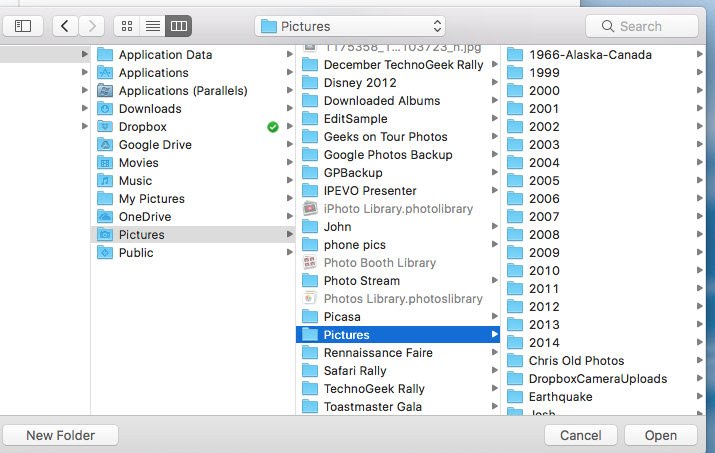Select the 1999 folder

pos(603,73)
